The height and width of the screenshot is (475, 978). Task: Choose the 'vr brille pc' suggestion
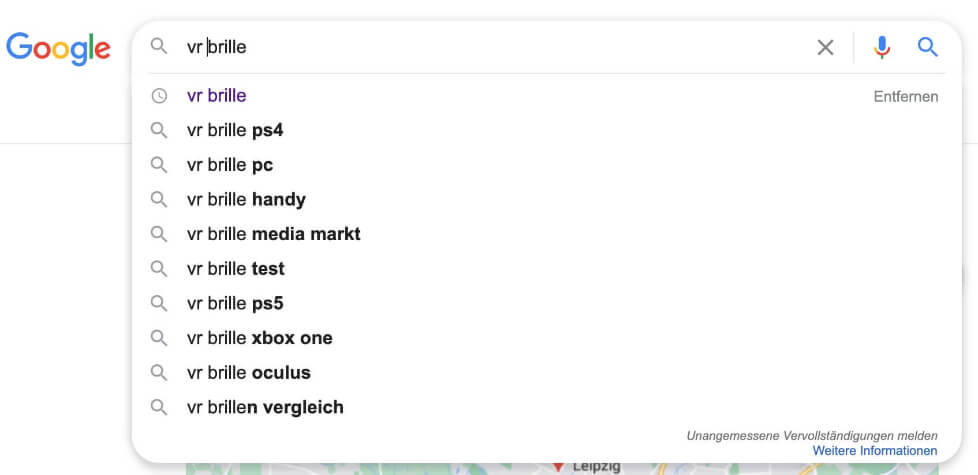coord(230,165)
